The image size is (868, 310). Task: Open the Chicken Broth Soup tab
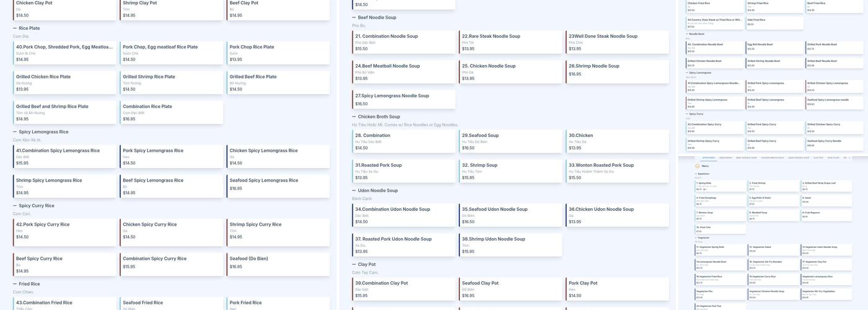click(773, 157)
